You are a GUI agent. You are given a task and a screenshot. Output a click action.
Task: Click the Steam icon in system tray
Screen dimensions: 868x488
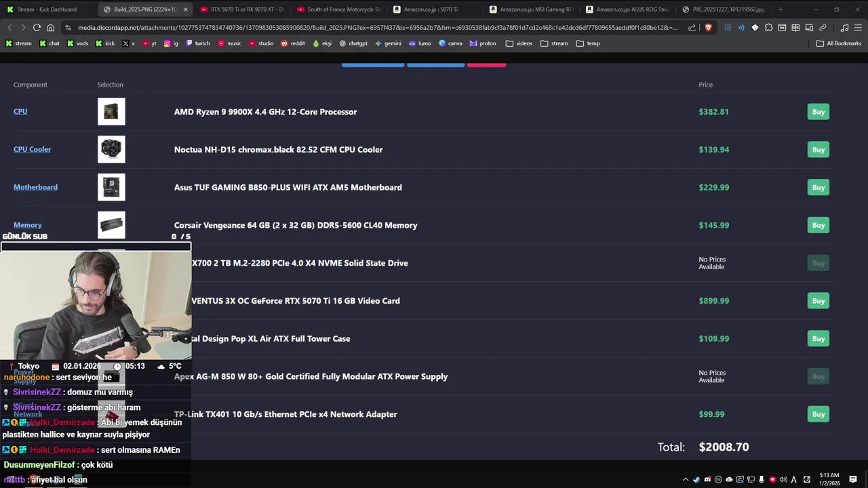click(x=696, y=480)
